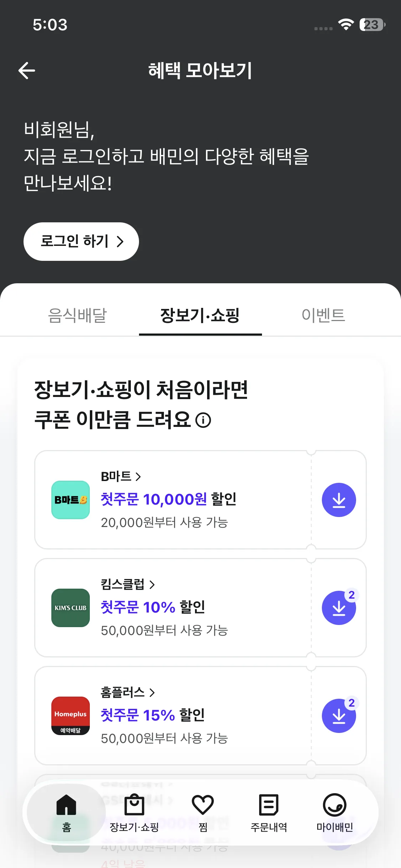Tap the back arrow icon
The height and width of the screenshot is (868, 401).
click(27, 70)
